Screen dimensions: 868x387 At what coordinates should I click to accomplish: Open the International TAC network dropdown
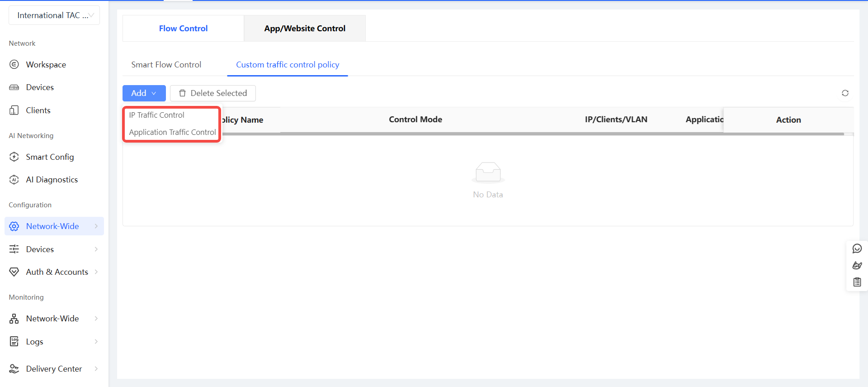[x=54, y=15]
